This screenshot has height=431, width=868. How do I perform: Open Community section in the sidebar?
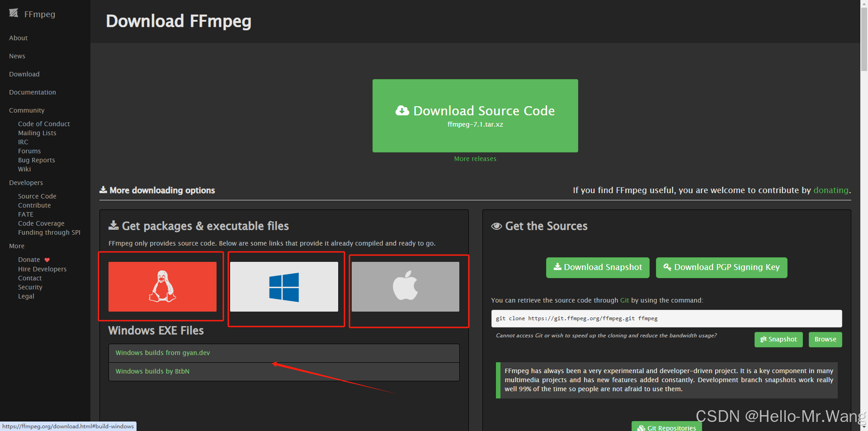tap(27, 110)
